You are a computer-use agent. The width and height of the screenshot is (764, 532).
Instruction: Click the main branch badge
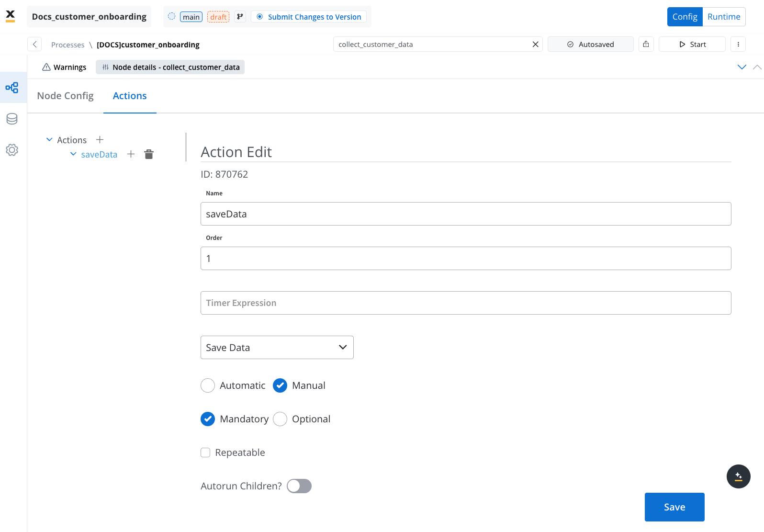[191, 17]
